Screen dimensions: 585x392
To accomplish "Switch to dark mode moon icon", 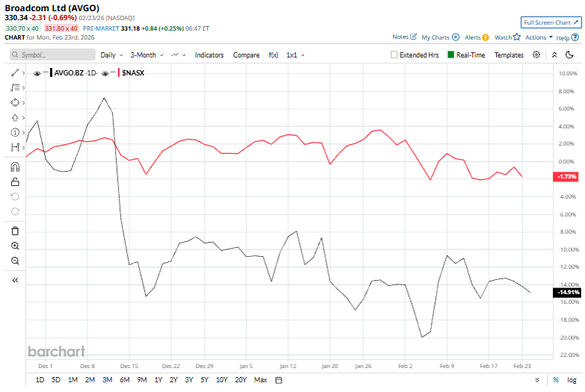I will 569,55.
